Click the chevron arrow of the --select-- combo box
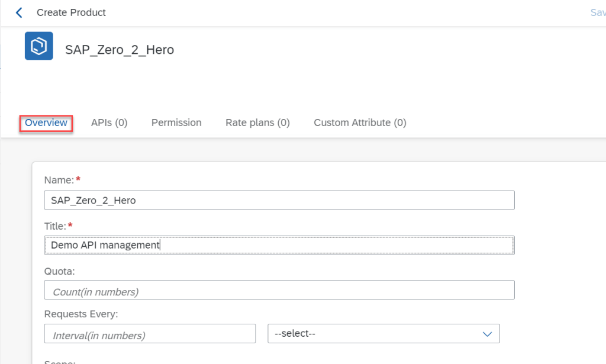This screenshot has height=364, width=606. (x=487, y=334)
